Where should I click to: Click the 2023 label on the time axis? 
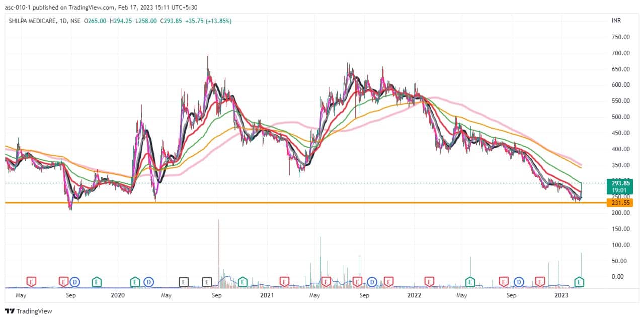tap(561, 296)
